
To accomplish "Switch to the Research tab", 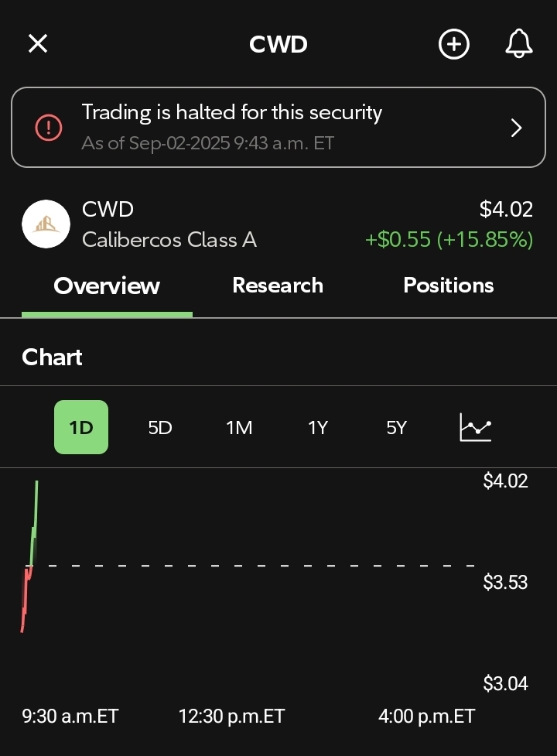I will pos(278,286).
